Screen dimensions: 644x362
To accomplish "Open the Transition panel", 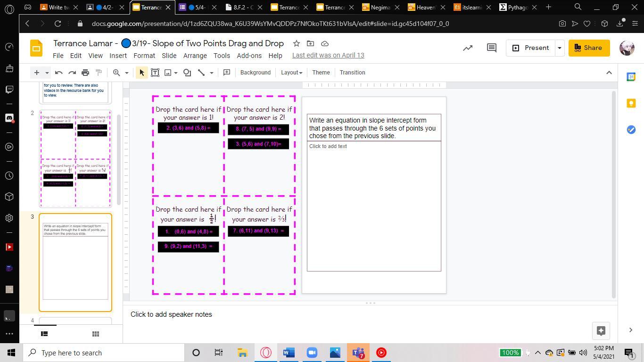I will tap(353, 73).
